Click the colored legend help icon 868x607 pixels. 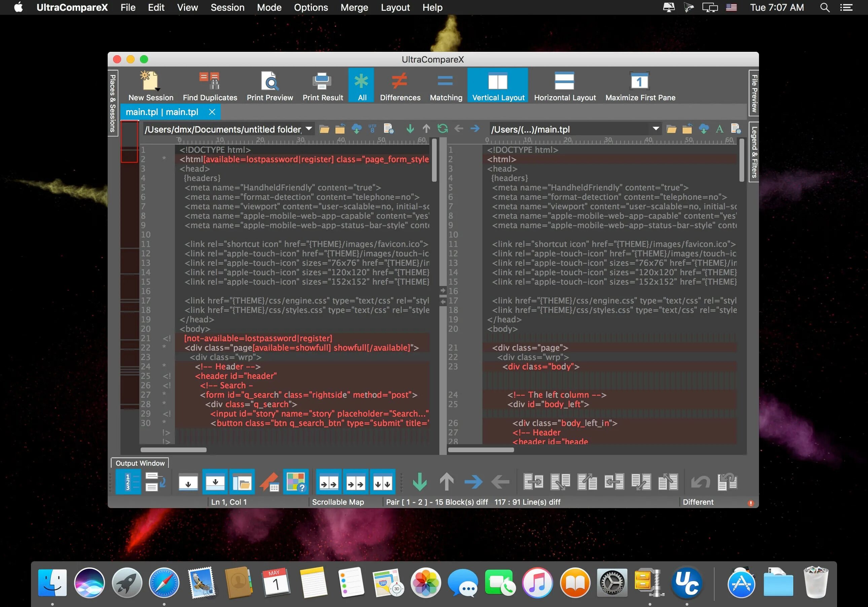(296, 482)
